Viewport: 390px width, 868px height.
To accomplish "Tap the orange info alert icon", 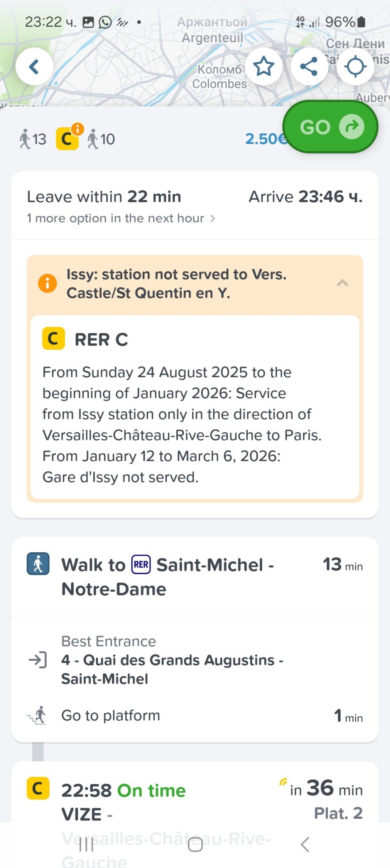I will [47, 283].
